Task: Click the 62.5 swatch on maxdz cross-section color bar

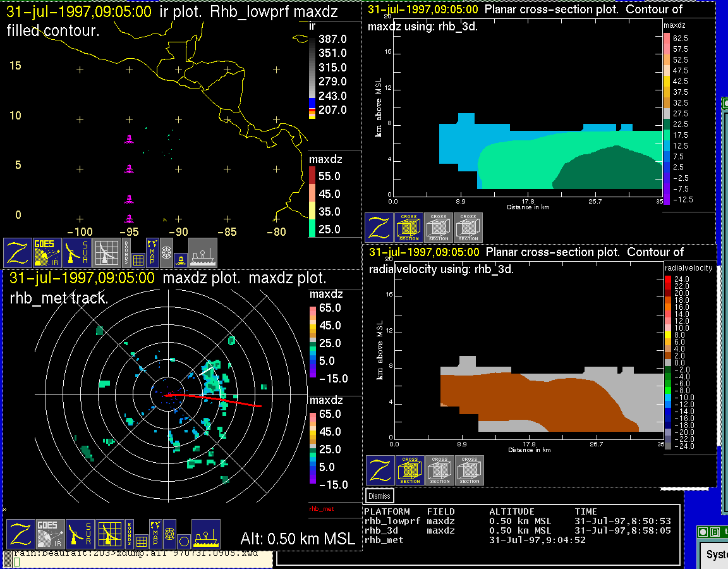Action: pos(667,39)
